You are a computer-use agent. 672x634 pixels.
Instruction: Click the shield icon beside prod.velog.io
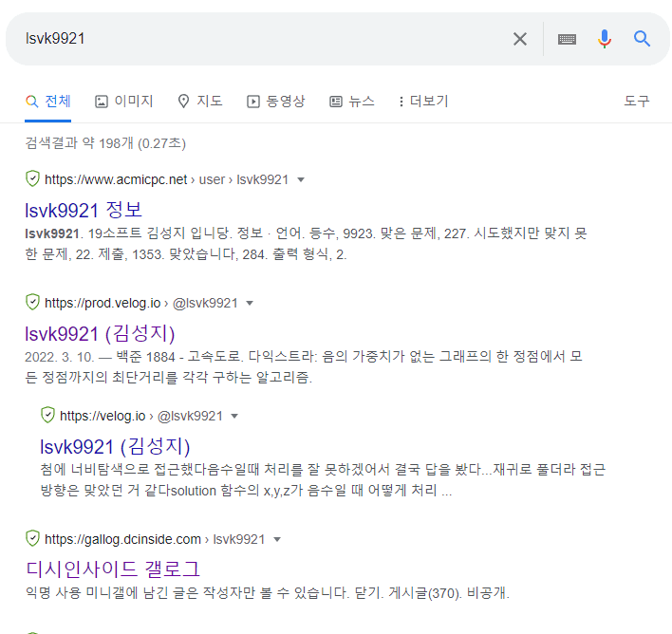click(x=32, y=302)
